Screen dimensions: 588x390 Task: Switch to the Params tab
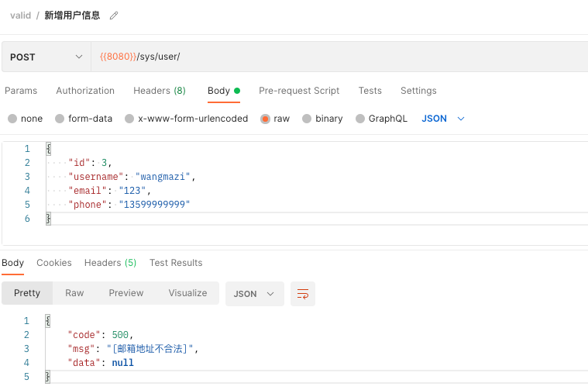tap(21, 91)
